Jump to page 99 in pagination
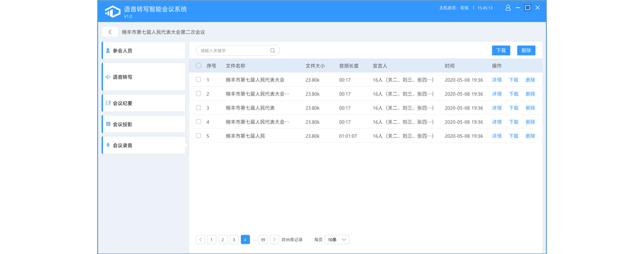 click(263, 240)
